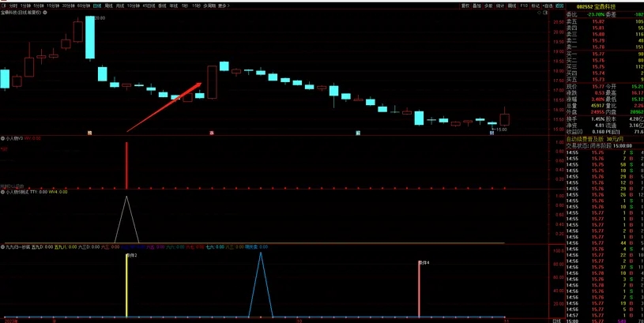Select the 日线 daily chart period tab
This screenshot has height=323, width=644.
96,5
